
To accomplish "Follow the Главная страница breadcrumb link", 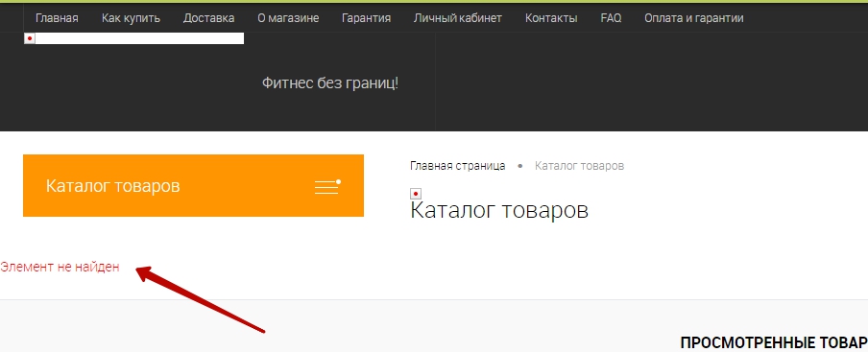I will [x=457, y=166].
